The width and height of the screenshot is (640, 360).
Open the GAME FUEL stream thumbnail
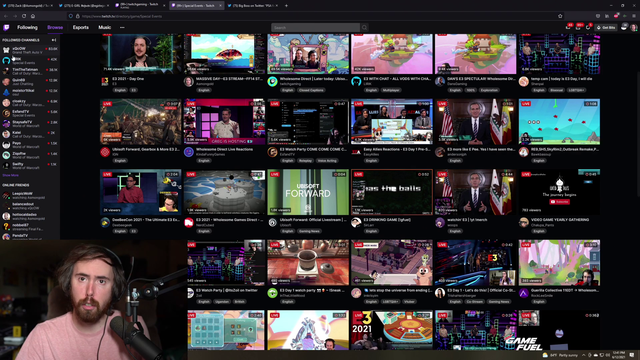tap(559, 330)
